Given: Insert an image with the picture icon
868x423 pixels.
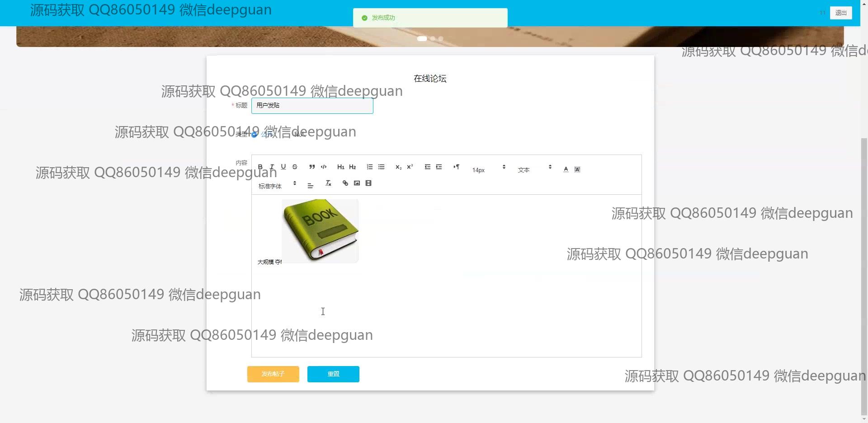Looking at the screenshot, I should (x=357, y=183).
